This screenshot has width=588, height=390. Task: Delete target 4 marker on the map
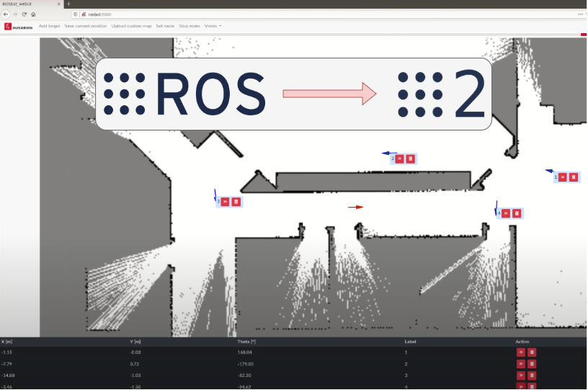(x=517, y=213)
